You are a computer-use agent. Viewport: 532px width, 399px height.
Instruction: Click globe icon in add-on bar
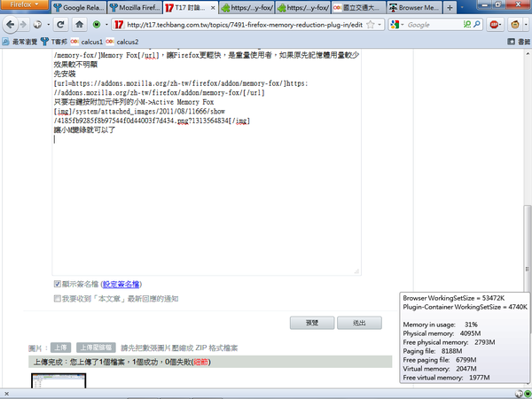coord(519,394)
